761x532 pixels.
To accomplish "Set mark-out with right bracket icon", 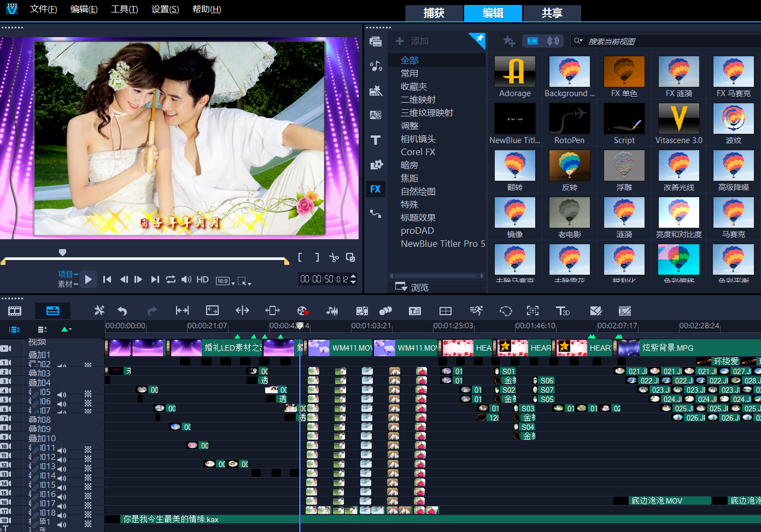I will (317, 257).
